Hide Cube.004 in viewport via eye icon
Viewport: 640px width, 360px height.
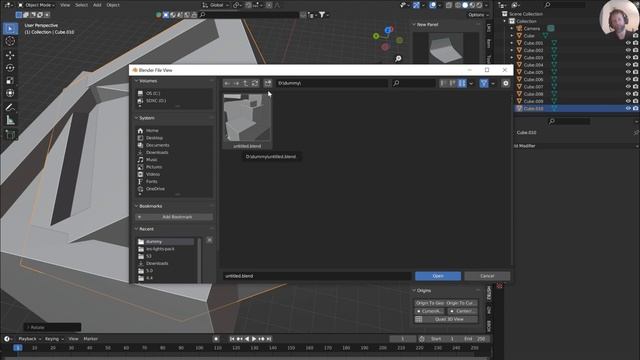(x=628, y=65)
